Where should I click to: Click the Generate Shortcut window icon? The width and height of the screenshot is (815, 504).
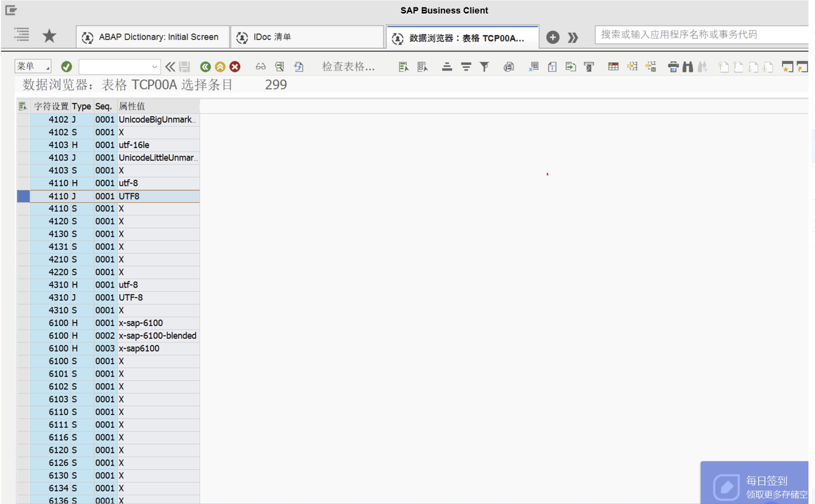pyautogui.click(x=802, y=67)
